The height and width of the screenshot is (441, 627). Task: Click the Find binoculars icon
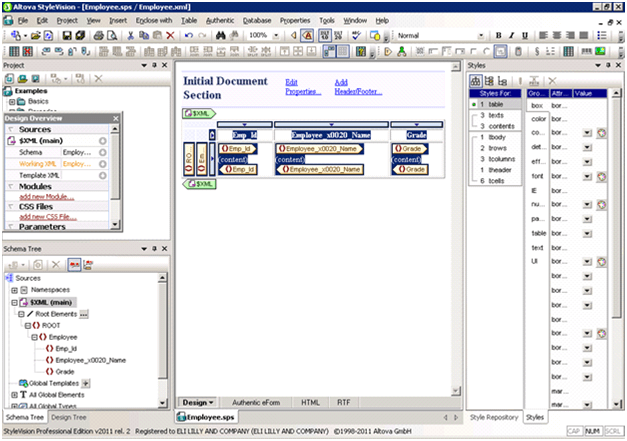pyautogui.click(x=220, y=36)
